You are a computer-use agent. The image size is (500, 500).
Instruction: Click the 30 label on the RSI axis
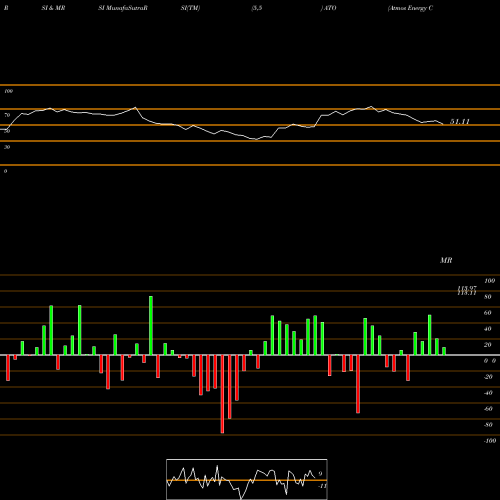click(x=7, y=147)
